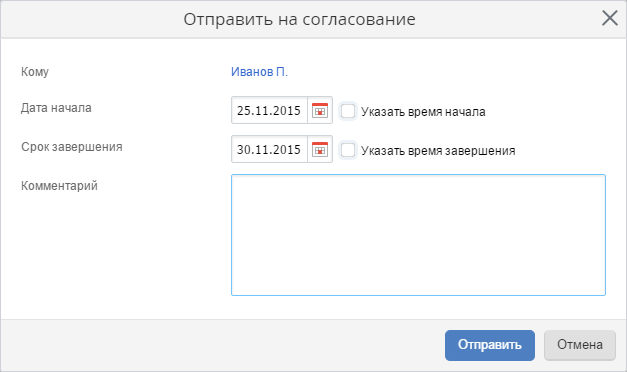Viewport: 627px width, 372px height.
Task: Click the blue Отправить button
Action: pyautogui.click(x=490, y=345)
